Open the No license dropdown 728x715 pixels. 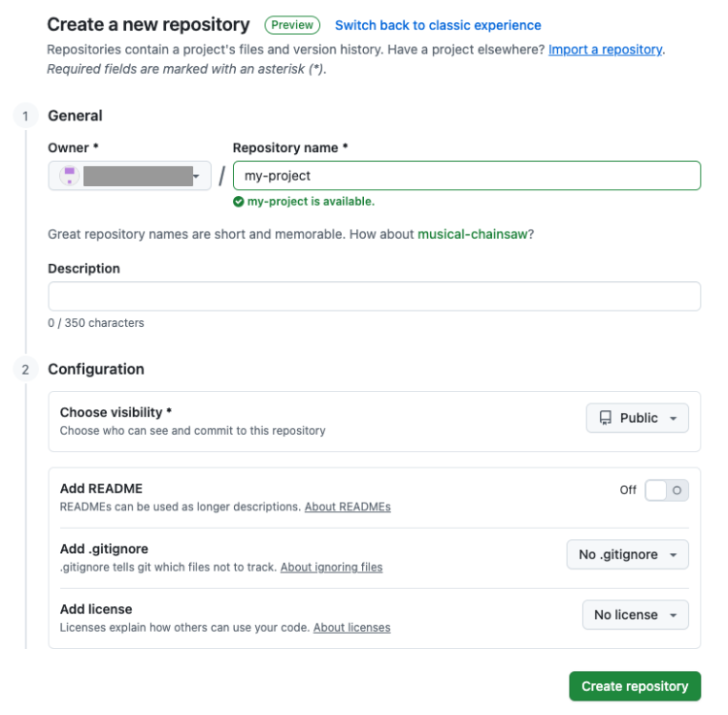[635, 615]
